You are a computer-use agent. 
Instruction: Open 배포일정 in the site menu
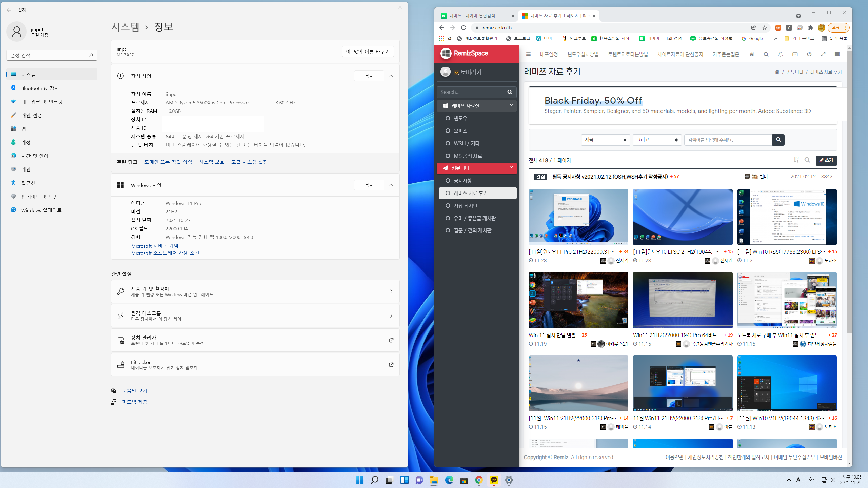549,54
